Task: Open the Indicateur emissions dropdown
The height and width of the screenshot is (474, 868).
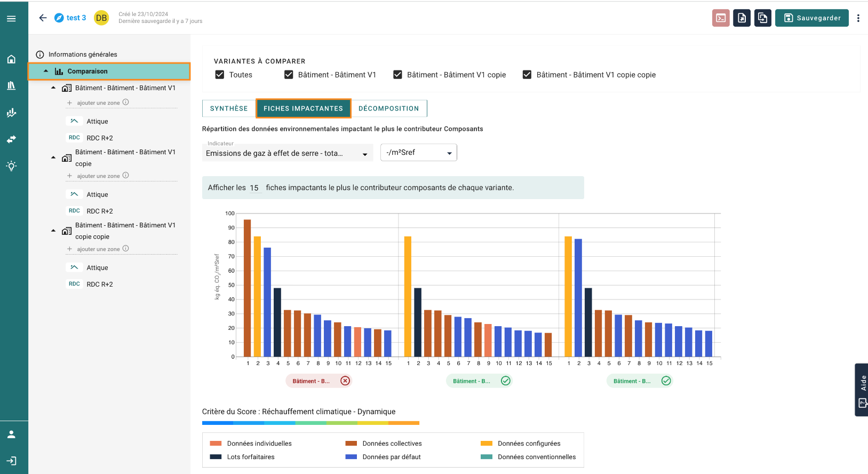Action: 287,153
